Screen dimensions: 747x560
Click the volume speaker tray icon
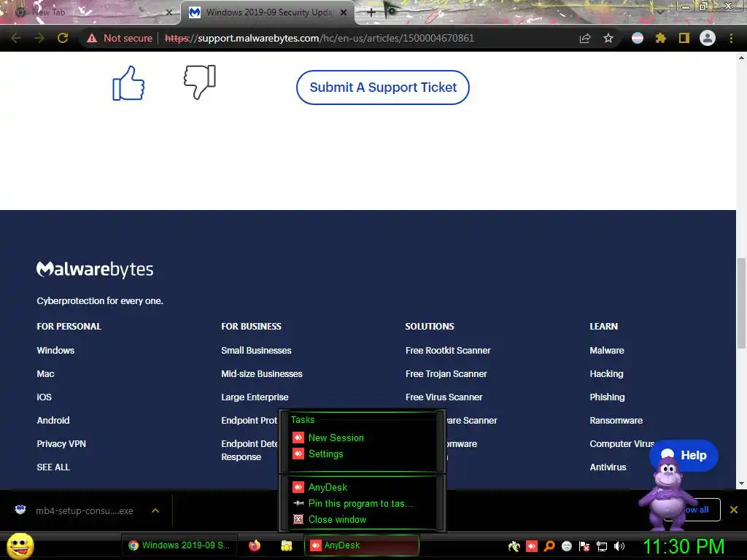(619, 546)
